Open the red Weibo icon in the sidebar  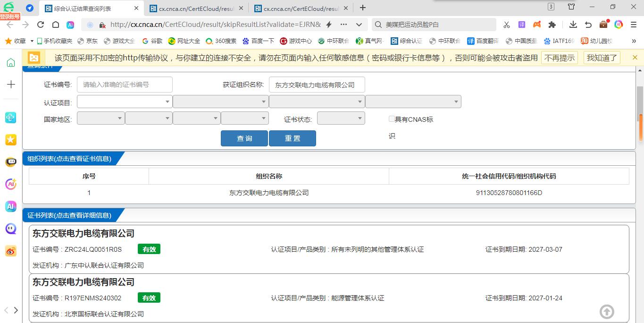pyautogui.click(x=11, y=251)
